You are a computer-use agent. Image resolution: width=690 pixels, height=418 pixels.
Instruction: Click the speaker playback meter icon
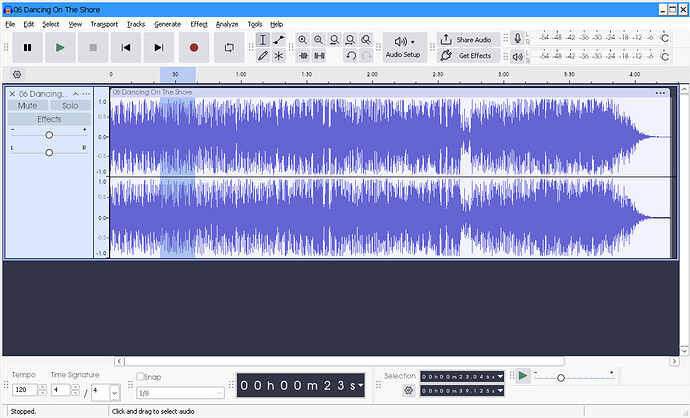[518, 56]
